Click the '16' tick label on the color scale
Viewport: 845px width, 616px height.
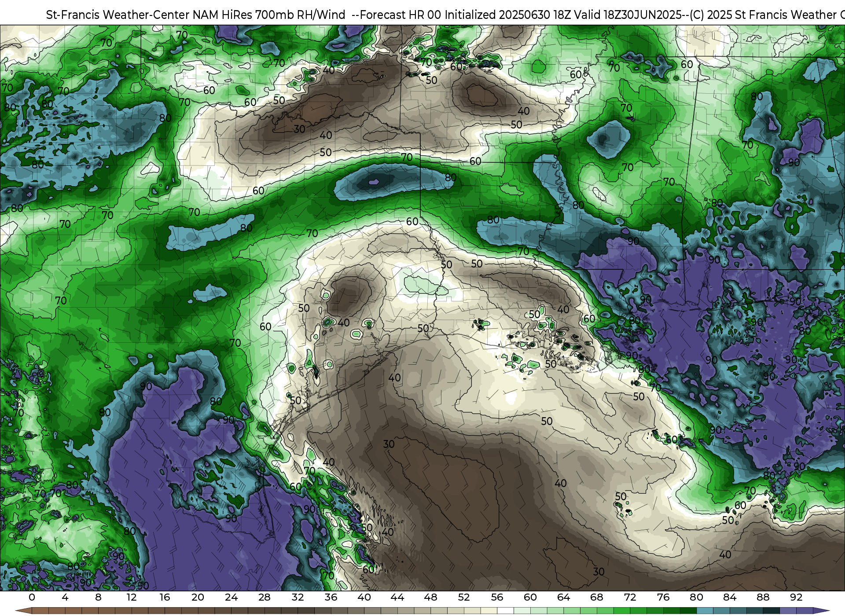click(165, 597)
